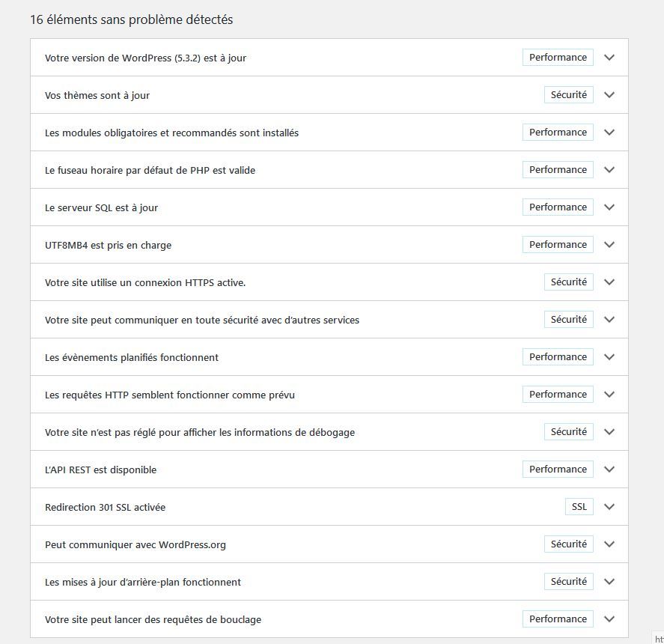
Task: Expand the WordPress version is up to date row
Action: click(609, 58)
